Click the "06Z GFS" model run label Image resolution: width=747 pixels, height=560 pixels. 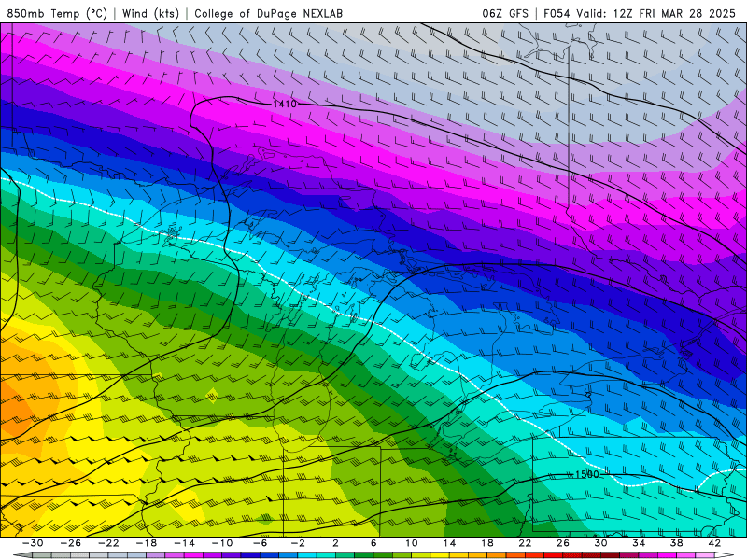[x=505, y=13]
